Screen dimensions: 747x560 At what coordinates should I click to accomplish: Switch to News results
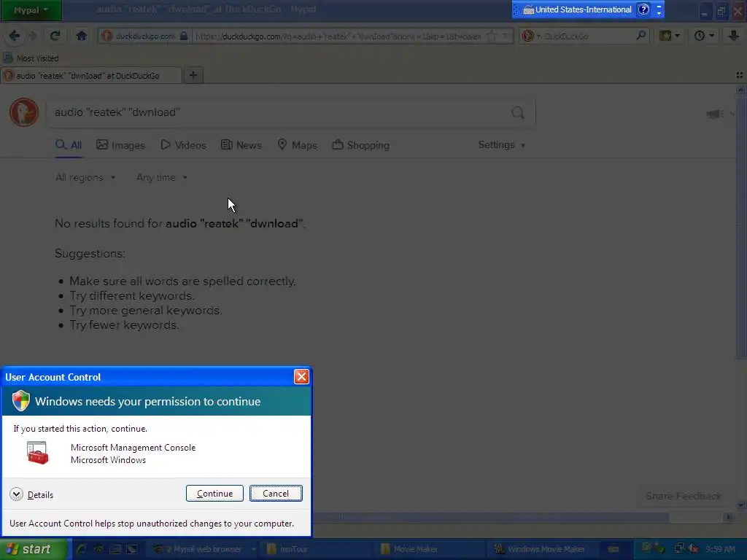tap(241, 145)
